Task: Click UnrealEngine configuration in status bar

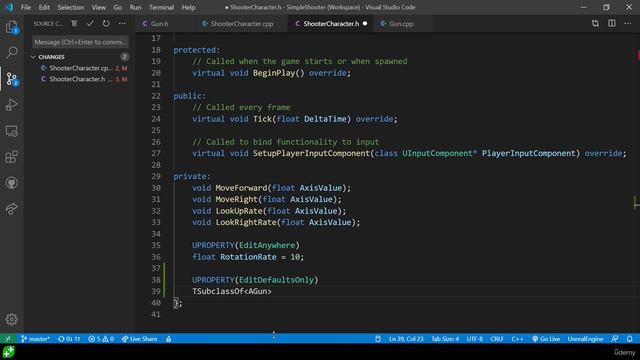Action: coord(585,339)
